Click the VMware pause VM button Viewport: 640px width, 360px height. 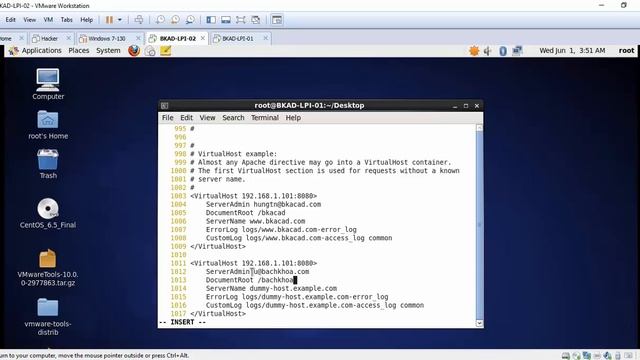pos(109,20)
